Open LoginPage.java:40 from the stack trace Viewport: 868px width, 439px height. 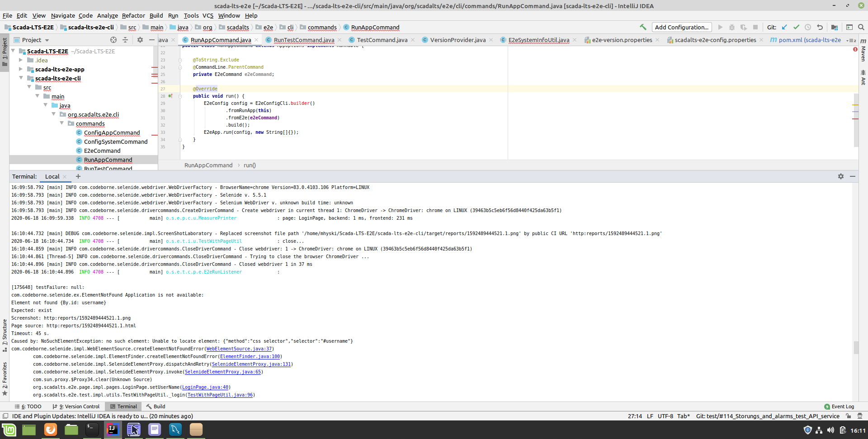coord(205,387)
